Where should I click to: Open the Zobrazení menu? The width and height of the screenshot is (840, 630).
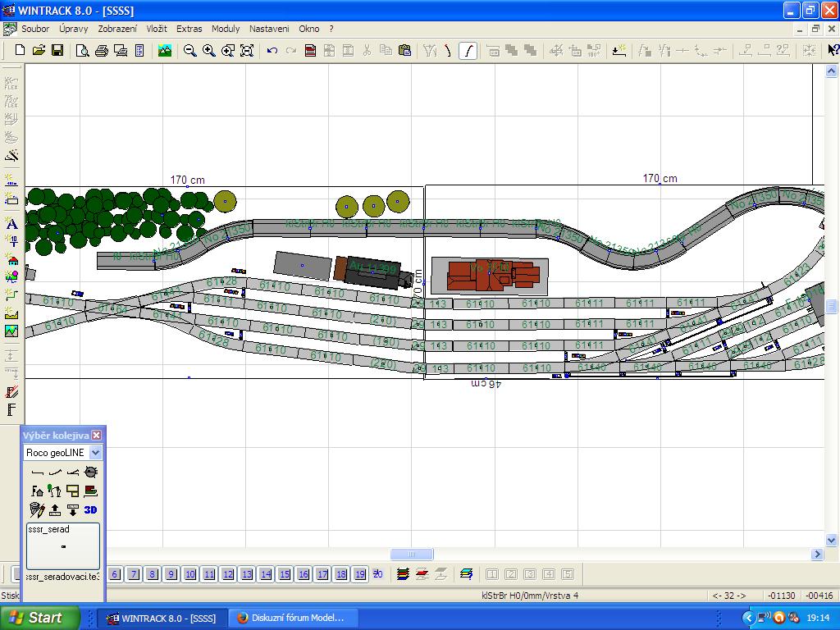117,29
